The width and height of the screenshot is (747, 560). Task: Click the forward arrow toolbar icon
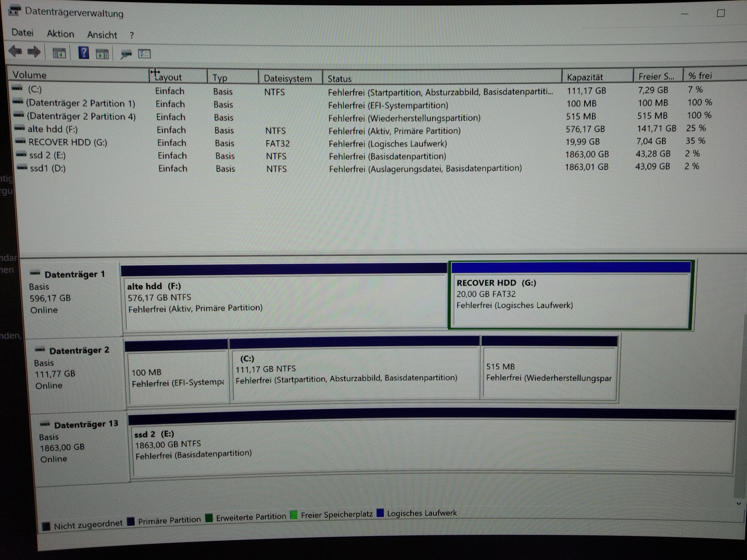34,52
